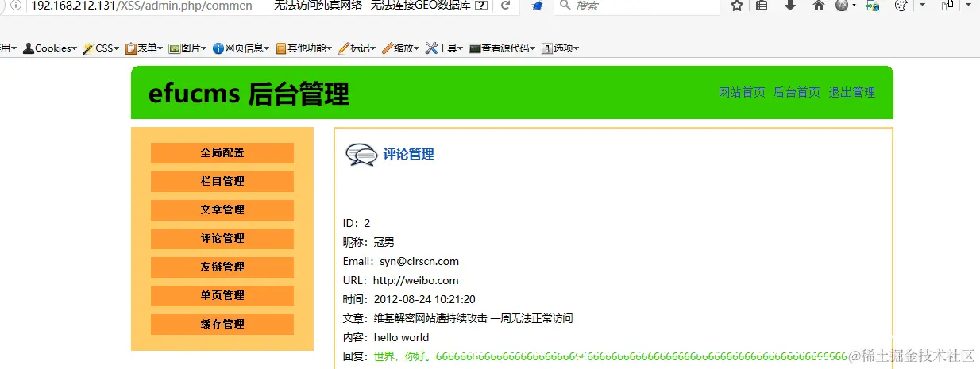
Task: Open 文章管理 in sidebar
Action: 222,210
